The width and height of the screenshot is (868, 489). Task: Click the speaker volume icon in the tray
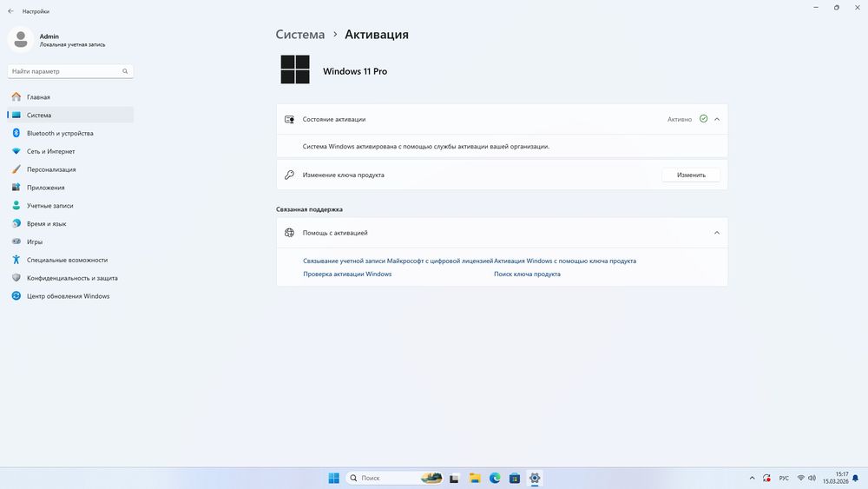click(x=812, y=478)
